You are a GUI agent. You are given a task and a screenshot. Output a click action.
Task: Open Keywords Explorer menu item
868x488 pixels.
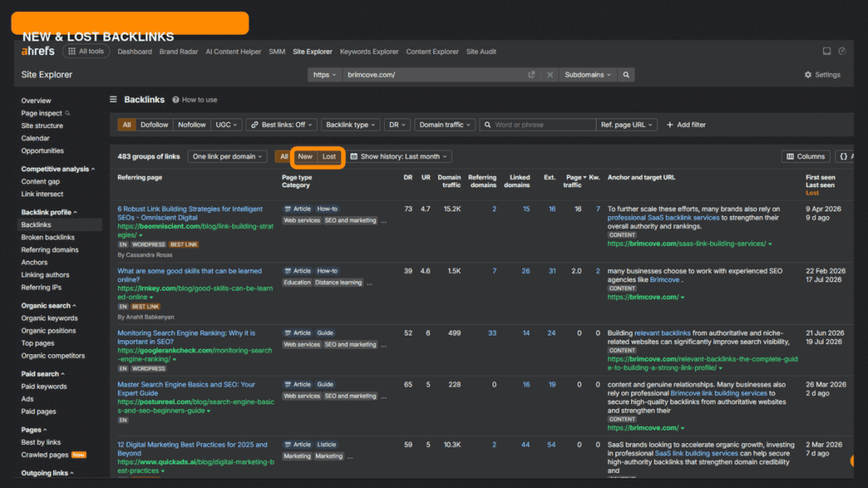tap(370, 52)
